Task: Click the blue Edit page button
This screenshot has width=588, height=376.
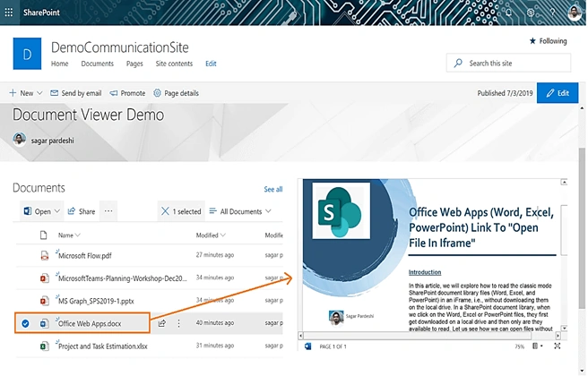Action: pyautogui.click(x=558, y=93)
